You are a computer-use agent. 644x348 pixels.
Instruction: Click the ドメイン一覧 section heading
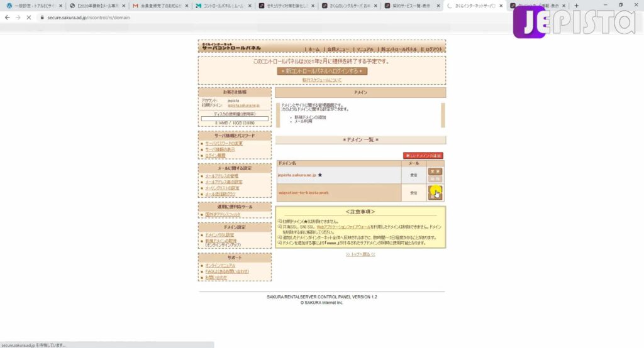(360, 140)
